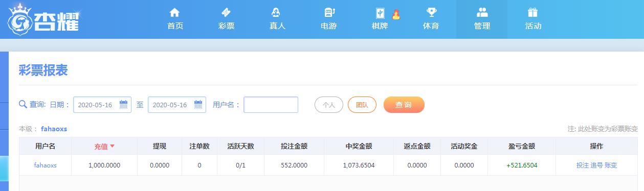Open 彩票 menu label
644x191 pixels.
pyautogui.click(x=226, y=26)
